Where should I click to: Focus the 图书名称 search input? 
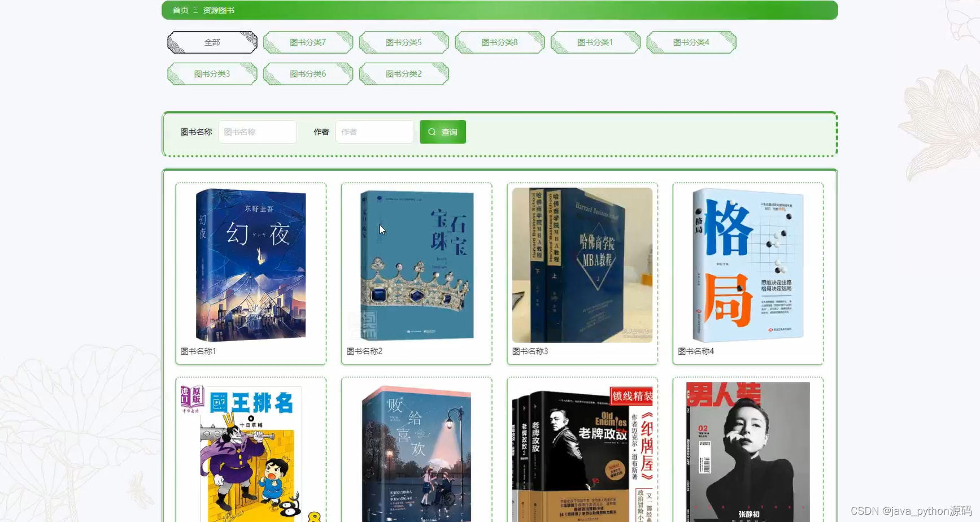click(x=258, y=132)
